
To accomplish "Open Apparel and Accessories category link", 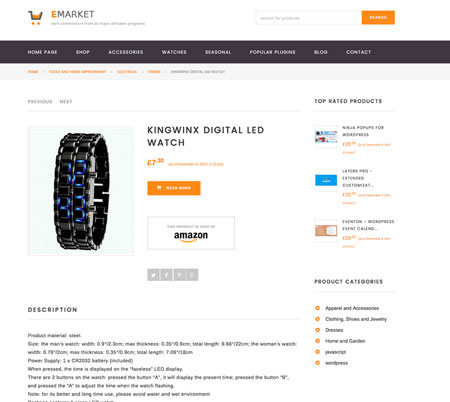I will click(x=352, y=308).
